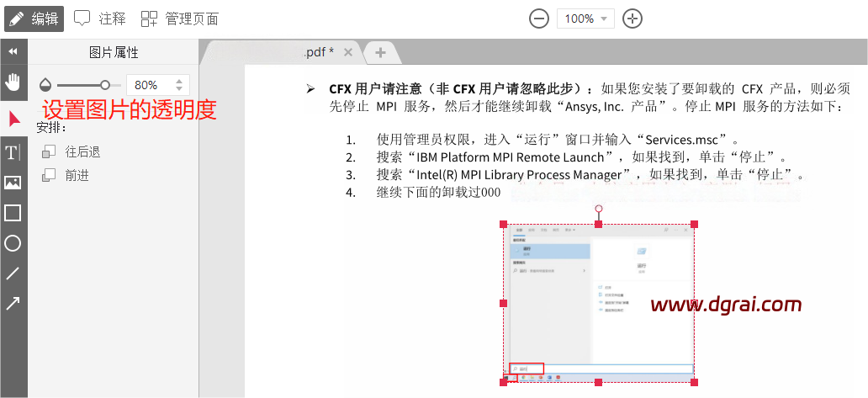This screenshot has height=398, width=868.
Task: Close the .pdf document tab
Action: (x=348, y=52)
